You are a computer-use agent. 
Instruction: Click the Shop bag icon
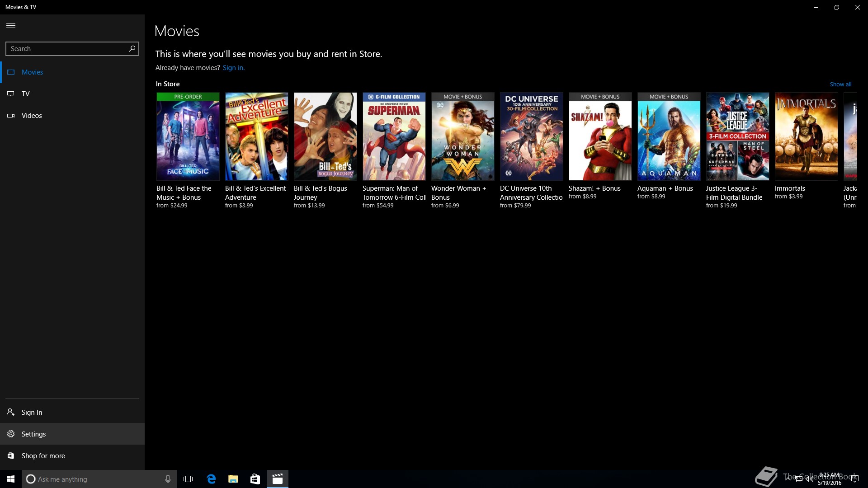11,455
